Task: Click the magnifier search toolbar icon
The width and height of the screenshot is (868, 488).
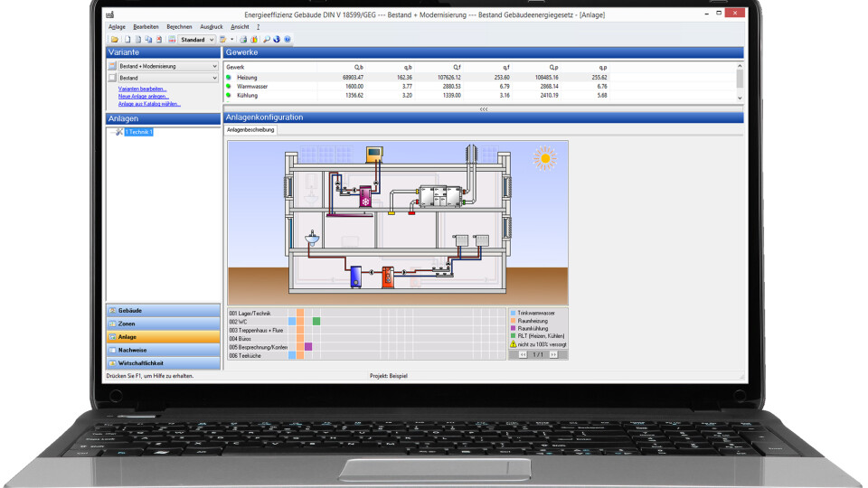Action: pyautogui.click(x=267, y=40)
